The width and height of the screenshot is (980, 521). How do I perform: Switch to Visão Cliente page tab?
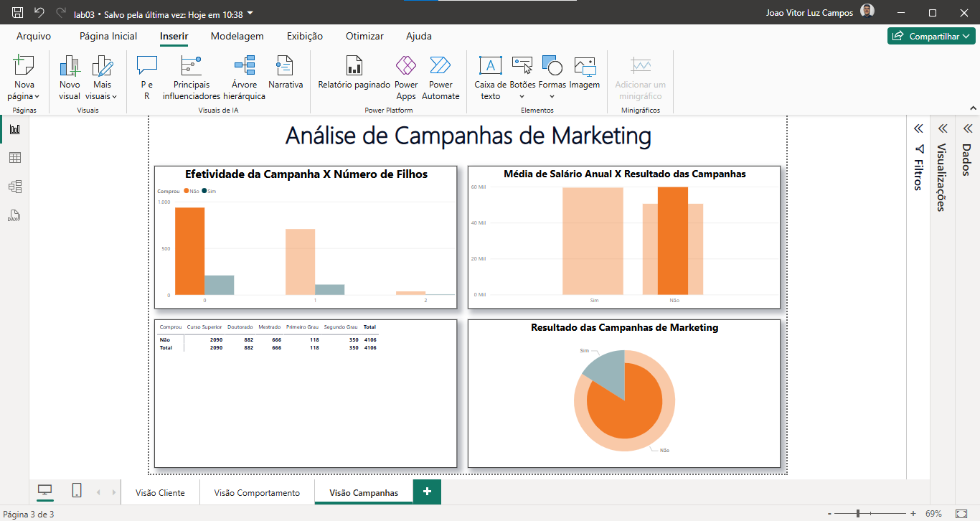[x=160, y=493]
